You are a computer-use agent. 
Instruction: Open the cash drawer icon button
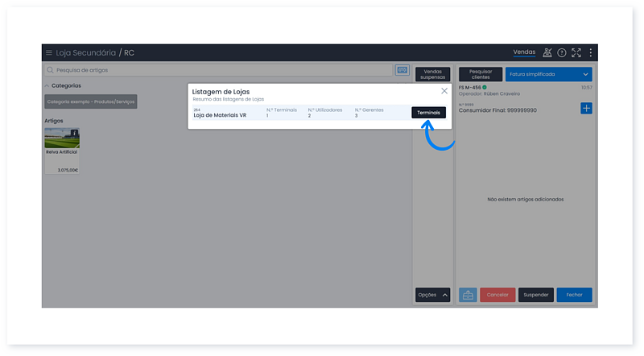coord(468,295)
